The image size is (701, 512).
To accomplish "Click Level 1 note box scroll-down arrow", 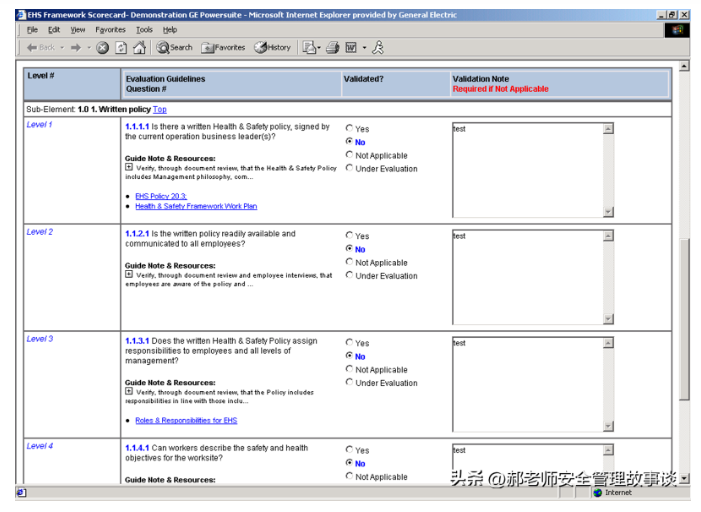I will pyautogui.click(x=608, y=212).
